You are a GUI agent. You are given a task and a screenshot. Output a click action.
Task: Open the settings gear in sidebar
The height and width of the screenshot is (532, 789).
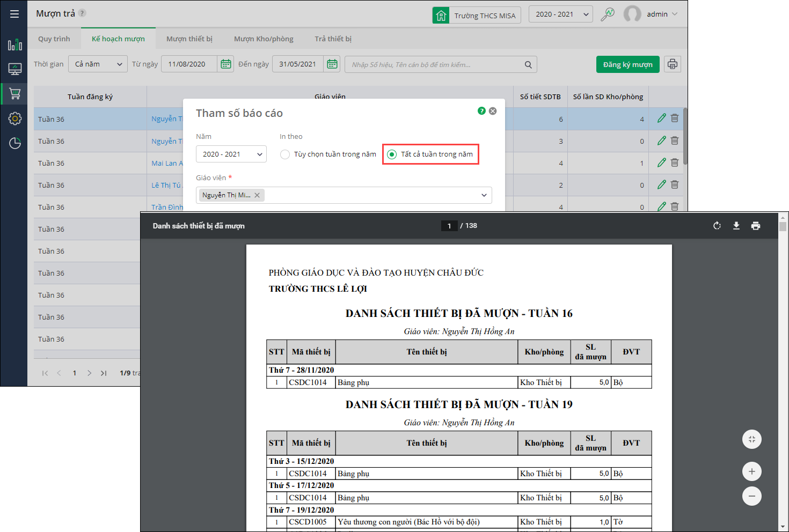tap(14, 119)
